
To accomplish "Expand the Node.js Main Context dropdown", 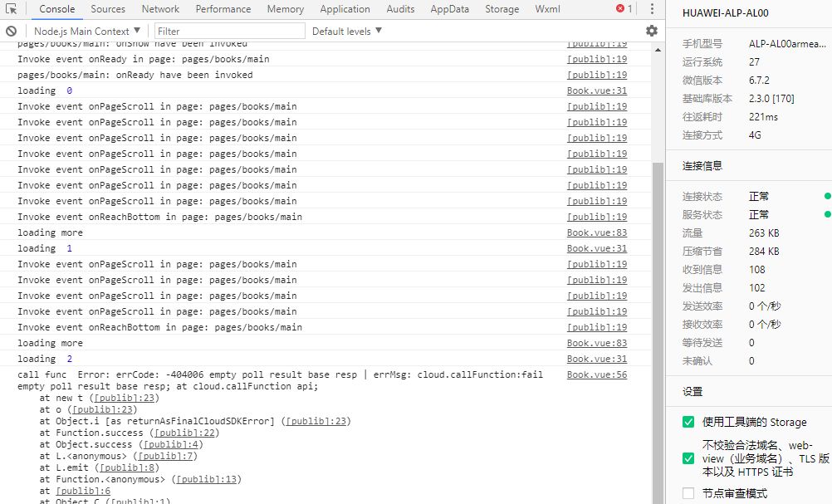I will tap(87, 32).
